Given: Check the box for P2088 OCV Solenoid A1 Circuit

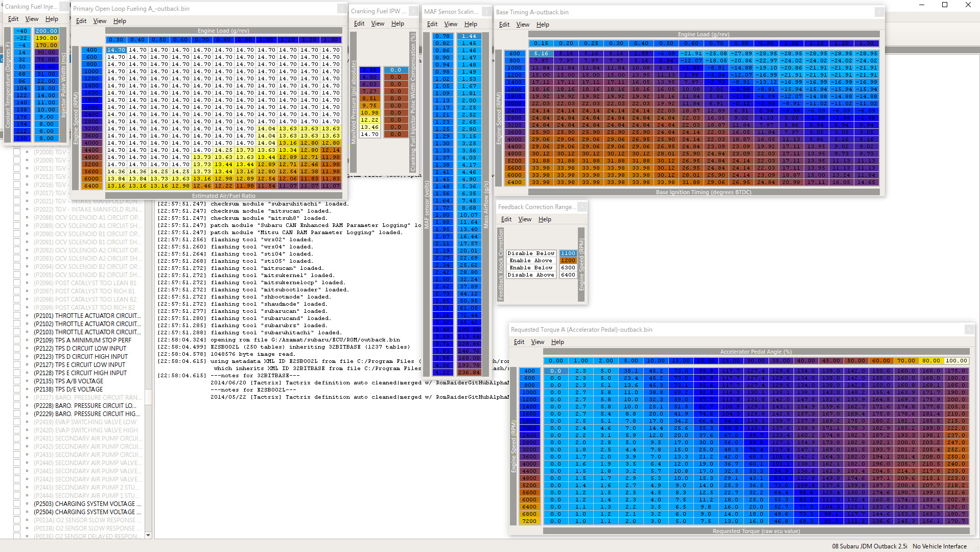Looking at the screenshot, I should pyautogui.click(x=17, y=218).
